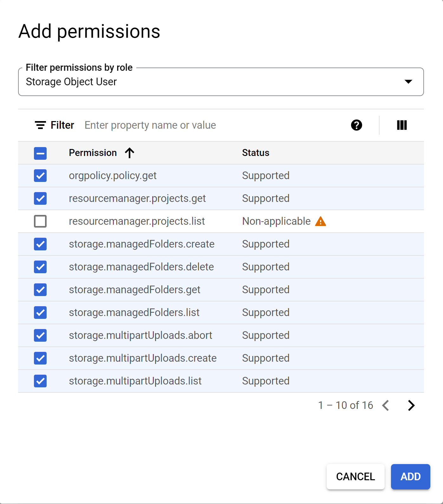Toggle the select-all checkbox in header
Viewport: 443px width, 504px height.
[40, 153]
